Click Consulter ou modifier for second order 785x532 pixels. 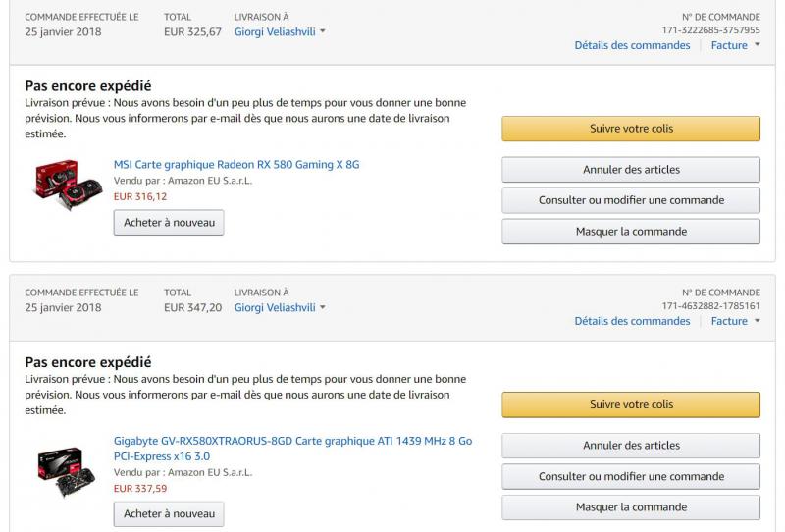coord(631,477)
